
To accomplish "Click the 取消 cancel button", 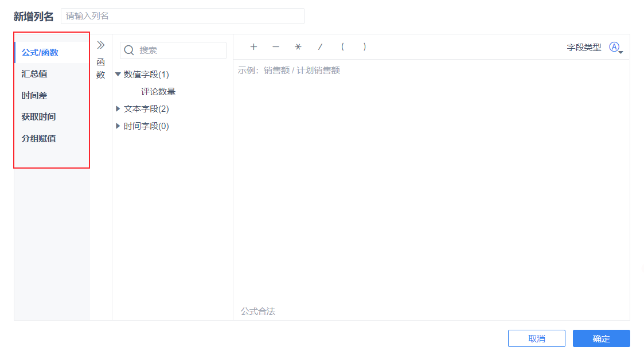I will (536, 338).
